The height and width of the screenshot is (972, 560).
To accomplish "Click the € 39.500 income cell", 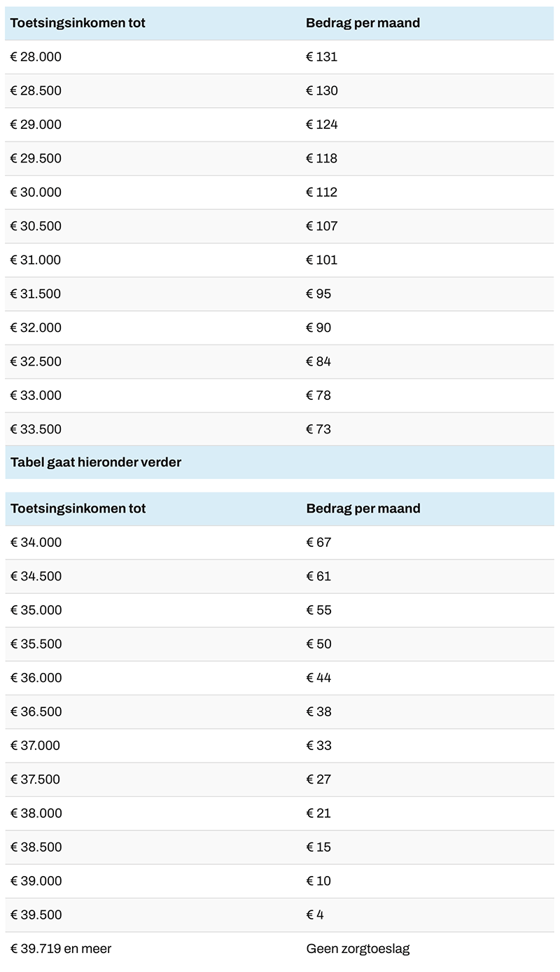I will 36,915.
